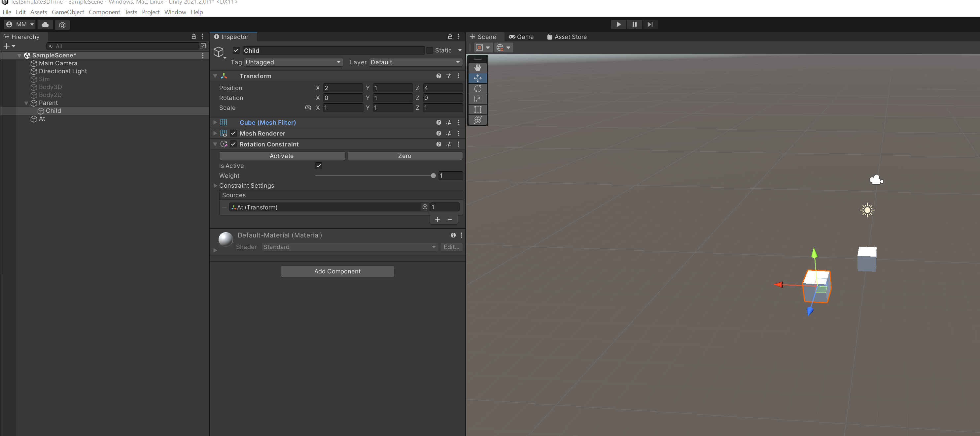Open the cloud services icon
This screenshot has height=436, width=980.
point(45,24)
